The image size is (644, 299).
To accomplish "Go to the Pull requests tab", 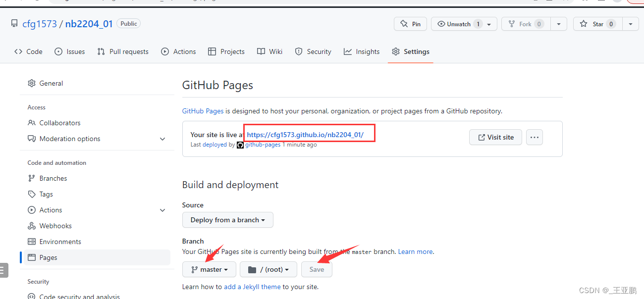I will [x=123, y=51].
